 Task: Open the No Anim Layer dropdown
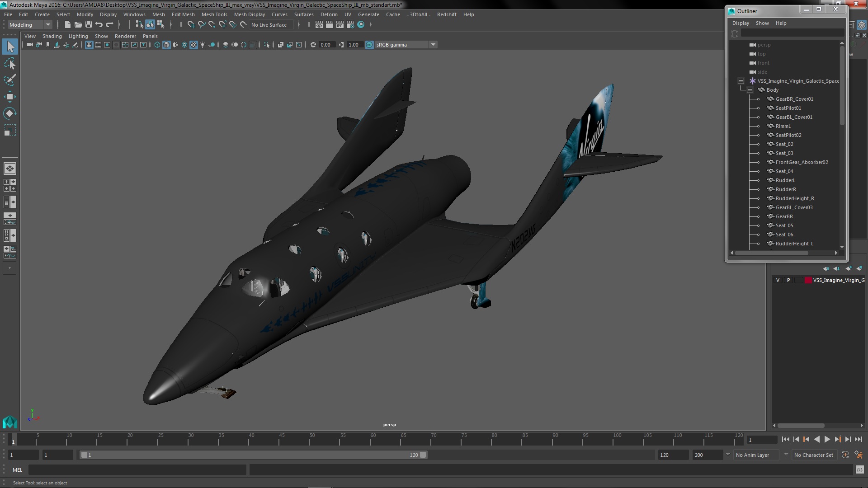coord(756,455)
